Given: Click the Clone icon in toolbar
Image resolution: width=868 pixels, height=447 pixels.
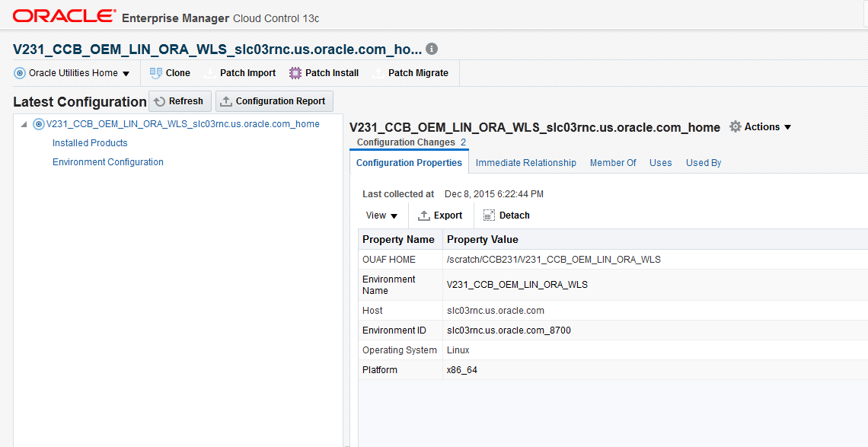Looking at the screenshot, I should [x=156, y=73].
